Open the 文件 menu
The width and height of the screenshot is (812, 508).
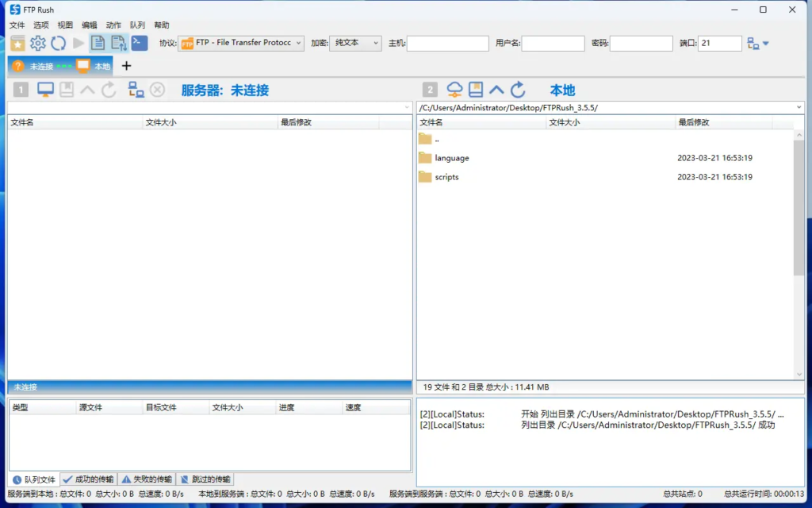pyautogui.click(x=17, y=25)
